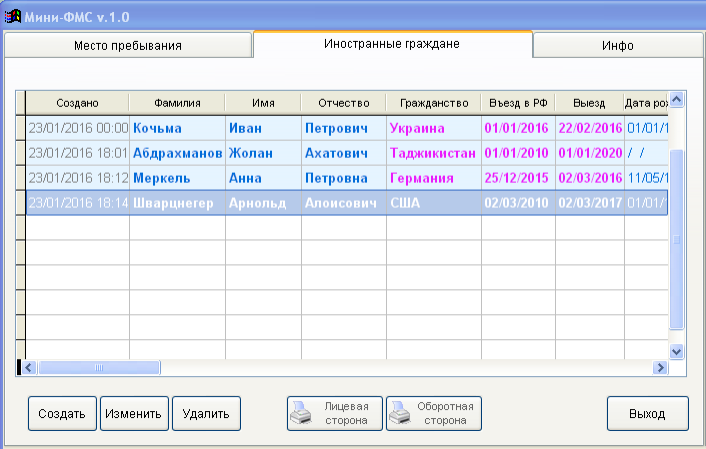Click created timestamp 23/01/2016 18:12
The width and height of the screenshot is (706, 449).
(x=78, y=178)
